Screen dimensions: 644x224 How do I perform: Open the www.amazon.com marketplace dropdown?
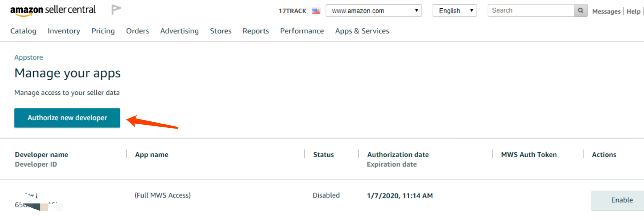[x=374, y=11]
